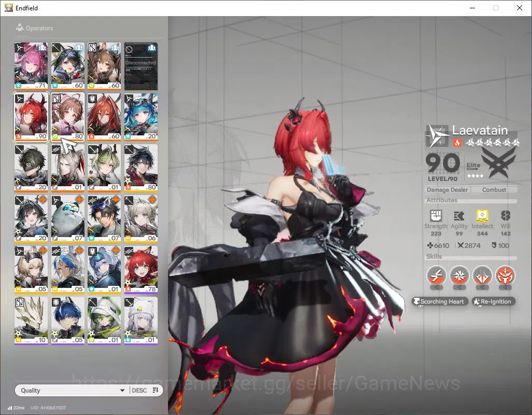Select brown-haired eared operator level 60
532x415 pixels.
(104, 66)
